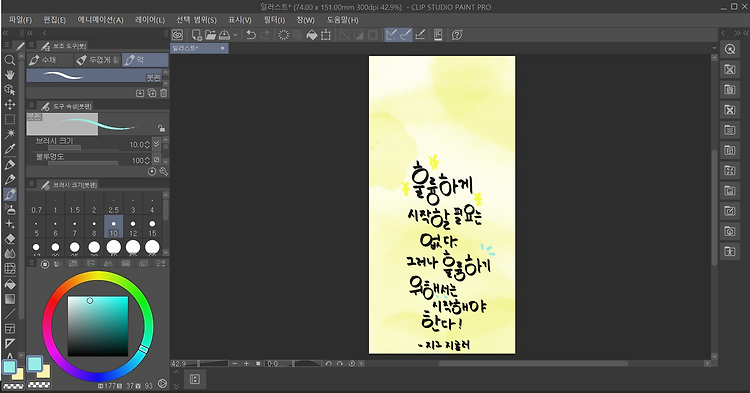Choose brush size preset 2.5

(x=113, y=204)
